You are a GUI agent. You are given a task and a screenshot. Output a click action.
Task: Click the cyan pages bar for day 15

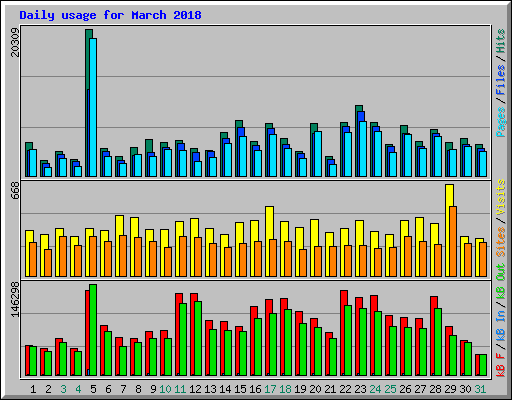point(243,156)
